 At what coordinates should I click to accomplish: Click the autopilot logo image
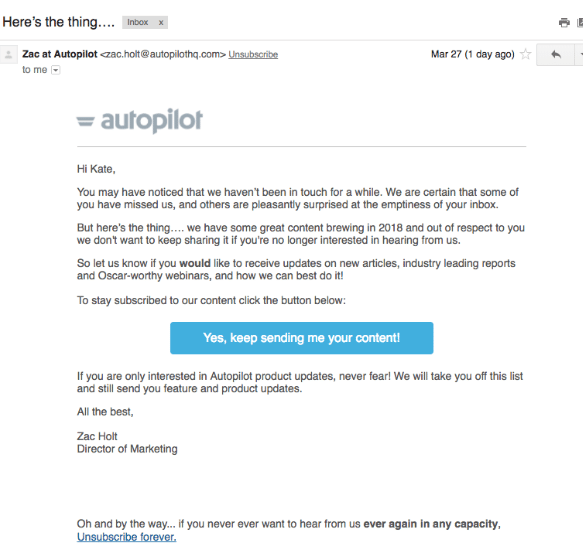coord(140,120)
